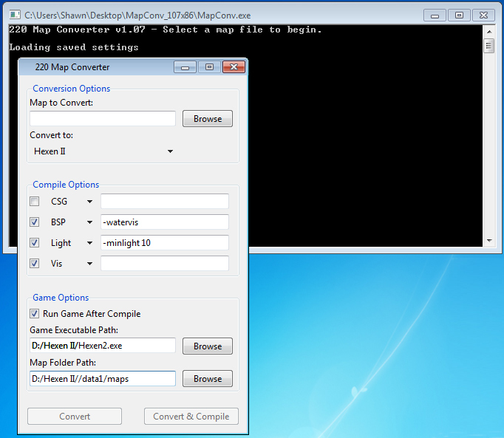Disable the Light compile checkbox
The width and height of the screenshot is (504, 438).
(x=35, y=242)
